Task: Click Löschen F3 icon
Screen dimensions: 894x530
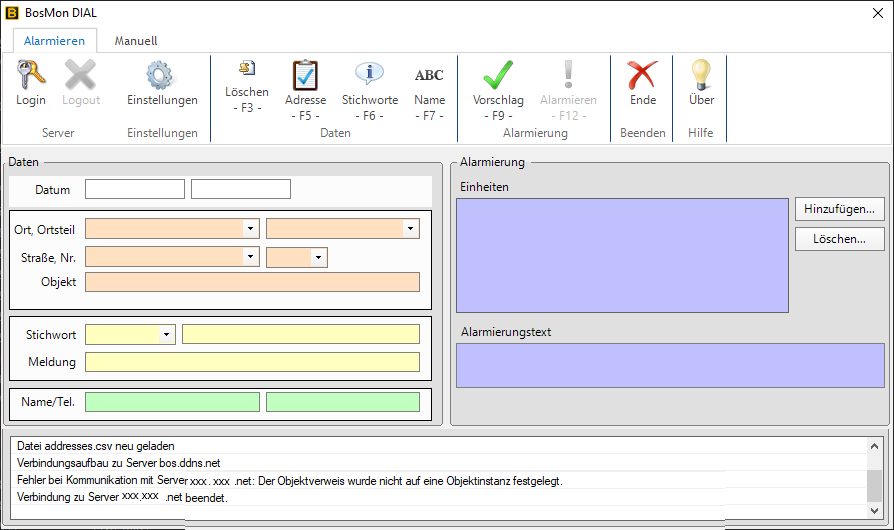Action: click(x=246, y=68)
